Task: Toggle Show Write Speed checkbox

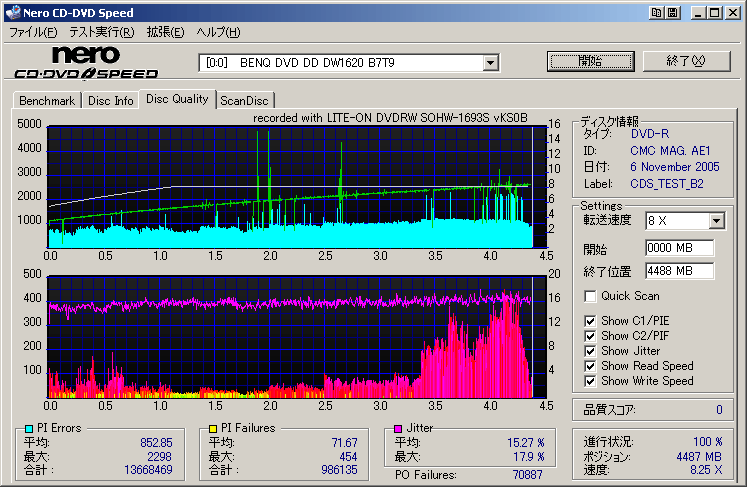Action: [590, 381]
